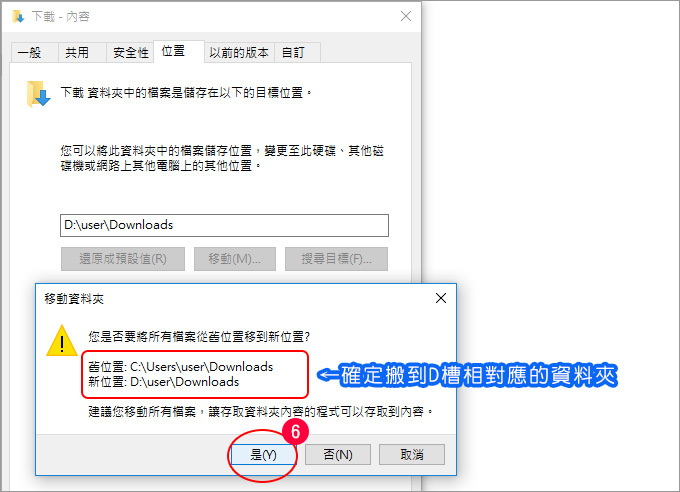Image resolution: width=680 pixels, height=492 pixels.
Task: Click the yellow warning triangle icon
Action: (62, 341)
